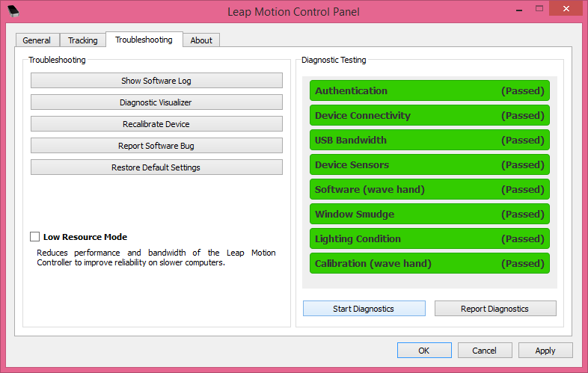Screen dimensions: 588x373
Task: Click the Troubleshooting tab
Action: (x=143, y=40)
